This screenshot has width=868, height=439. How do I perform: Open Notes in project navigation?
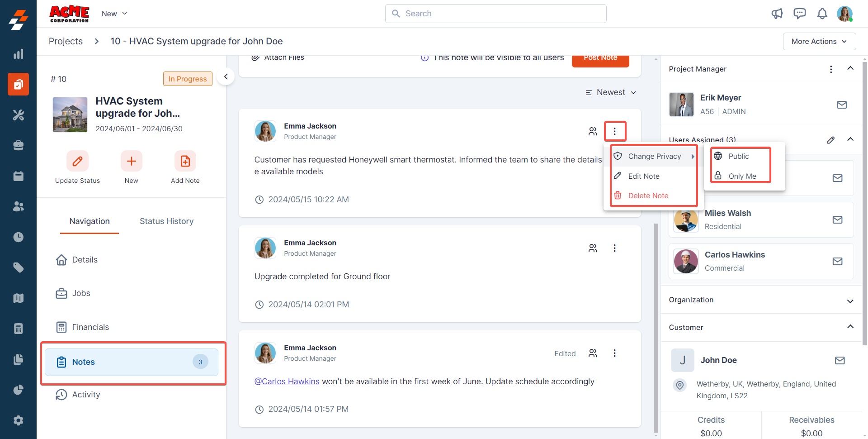(131, 362)
